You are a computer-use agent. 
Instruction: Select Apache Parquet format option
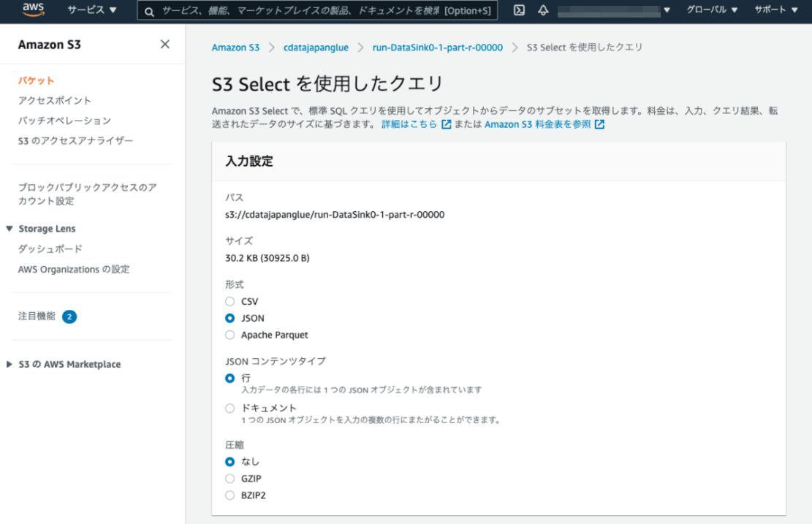click(230, 335)
